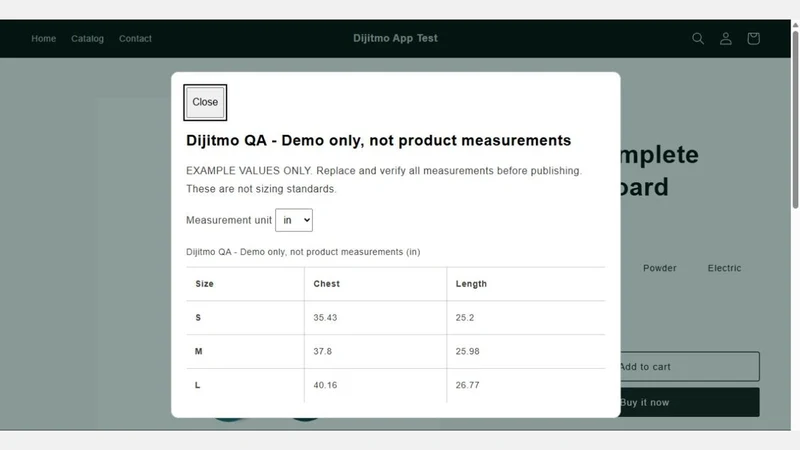Go to the Home menu link
800x450 pixels.
tap(43, 38)
